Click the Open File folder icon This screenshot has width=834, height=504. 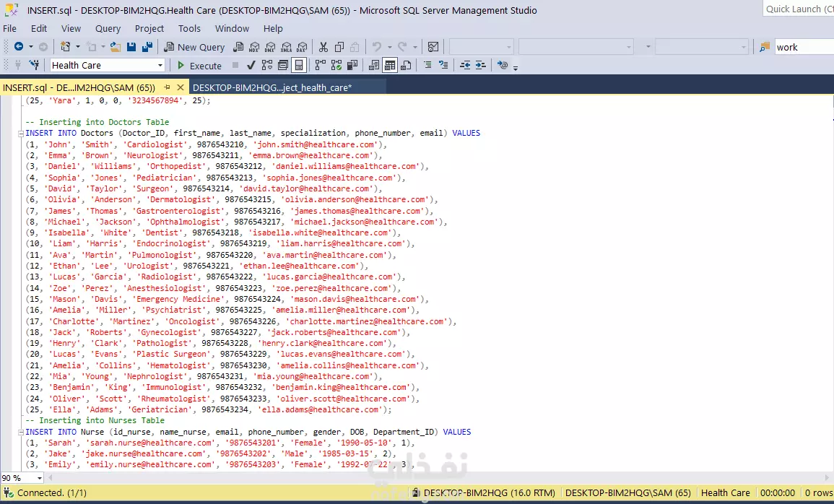coord(115,47)
